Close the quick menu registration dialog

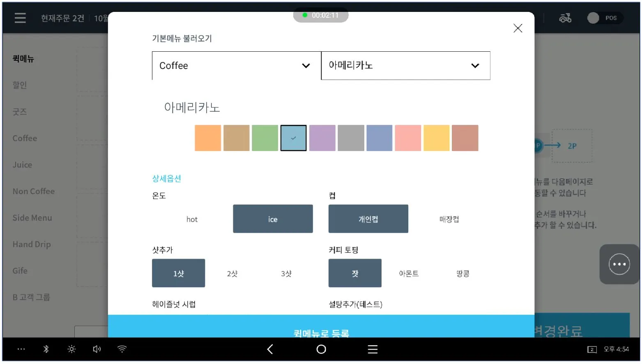click(518, 28)
